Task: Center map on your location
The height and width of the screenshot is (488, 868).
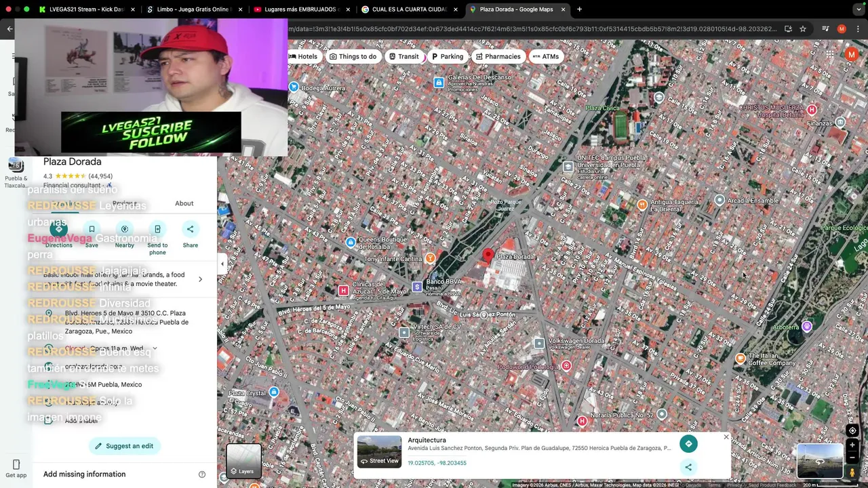Action: point(852,430)
